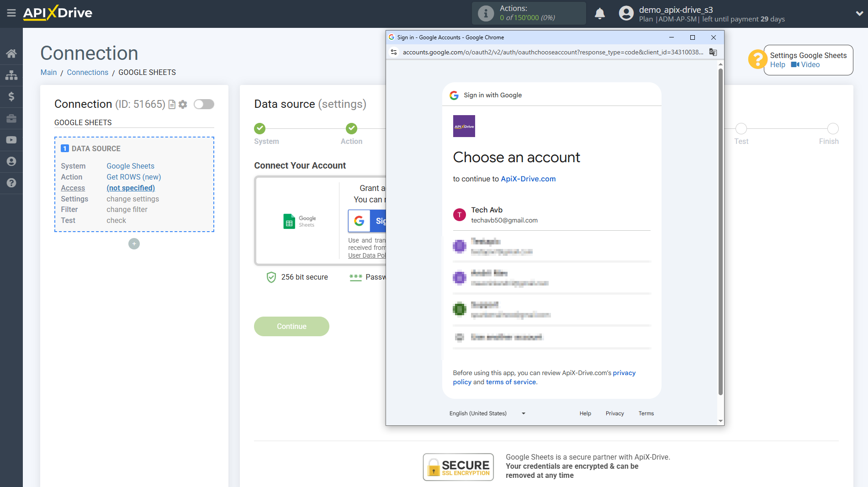Select the fourth blurred account with green avatar
Image resolution: width=868 pixels, height=487 pixels.
pos(551,309)
